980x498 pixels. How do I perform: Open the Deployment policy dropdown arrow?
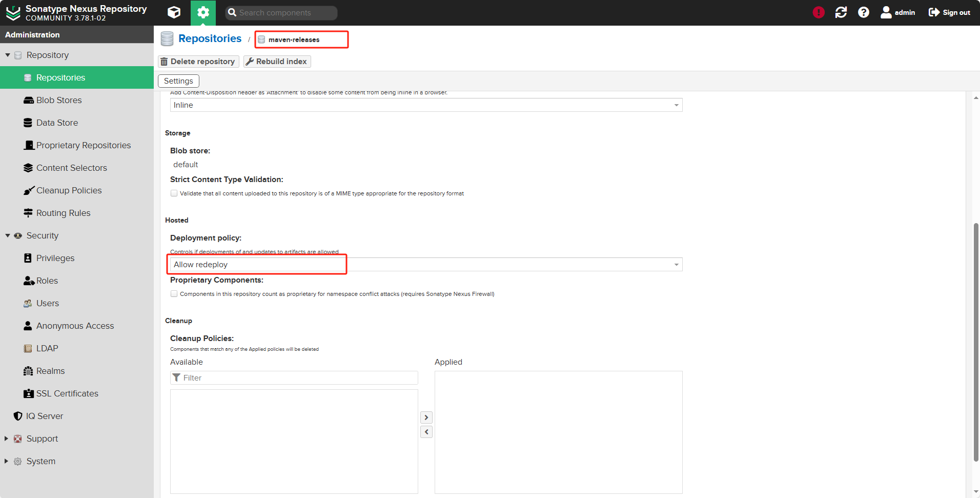(677, 265)
